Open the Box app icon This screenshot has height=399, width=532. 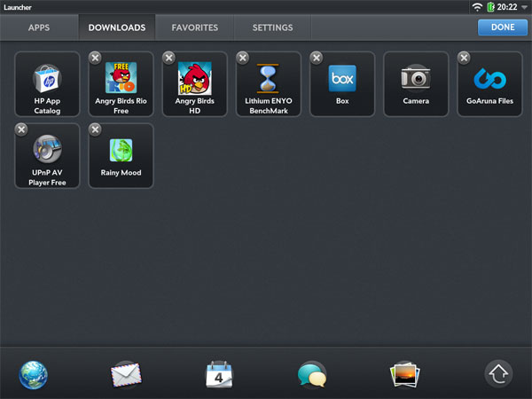coord(342,84)
